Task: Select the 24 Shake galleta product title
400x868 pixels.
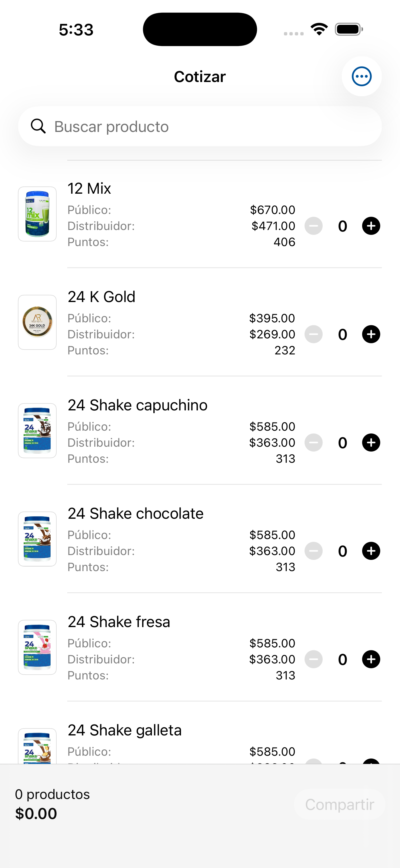Action: point(125,730)
